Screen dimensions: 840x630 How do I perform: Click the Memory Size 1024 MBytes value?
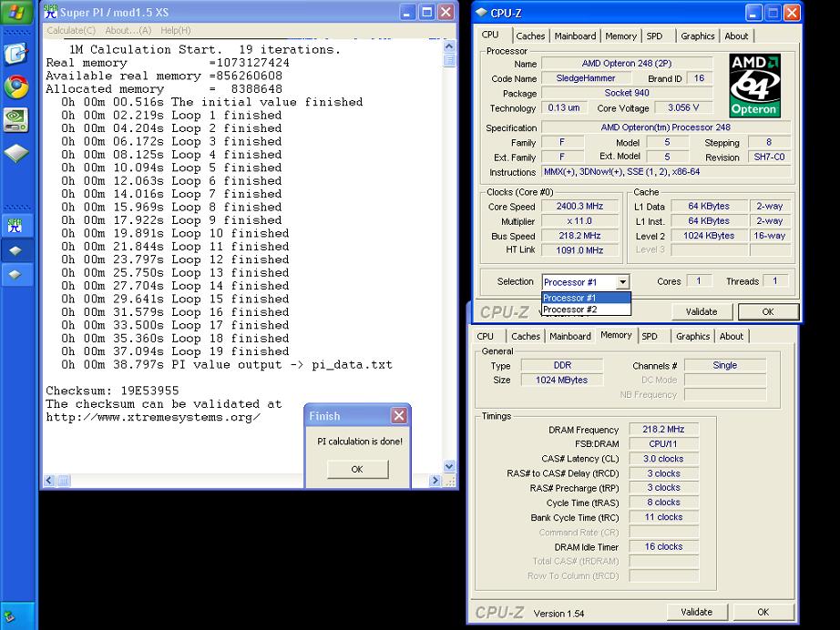click(561, 380)
